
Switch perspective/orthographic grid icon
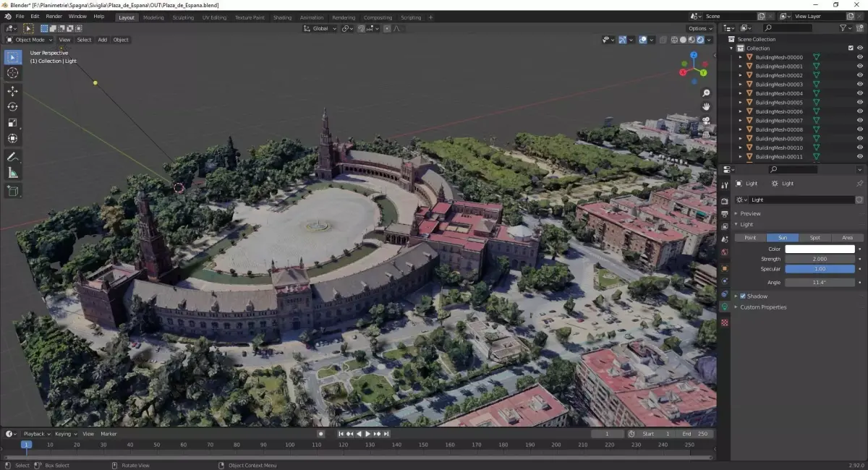click(706, 134)
